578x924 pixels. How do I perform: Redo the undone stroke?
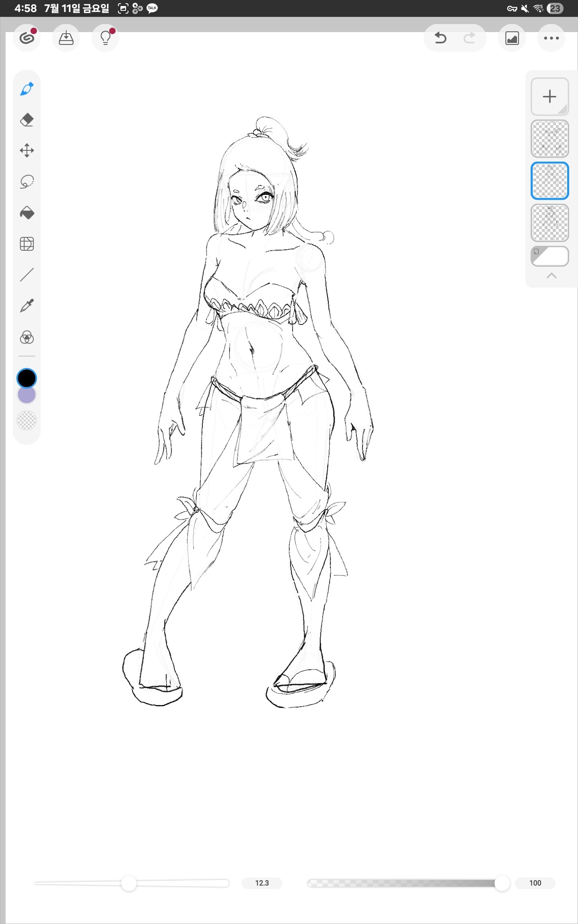469,38
